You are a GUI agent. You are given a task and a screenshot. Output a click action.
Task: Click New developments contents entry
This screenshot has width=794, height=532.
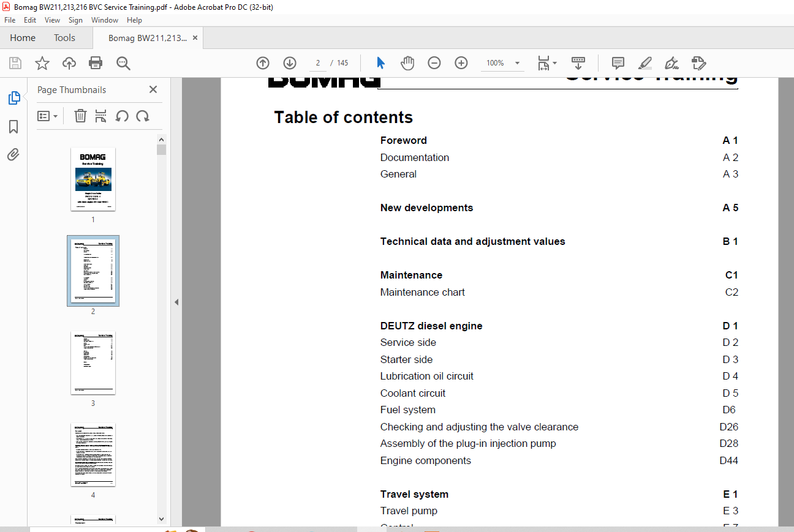pos(426,208)
